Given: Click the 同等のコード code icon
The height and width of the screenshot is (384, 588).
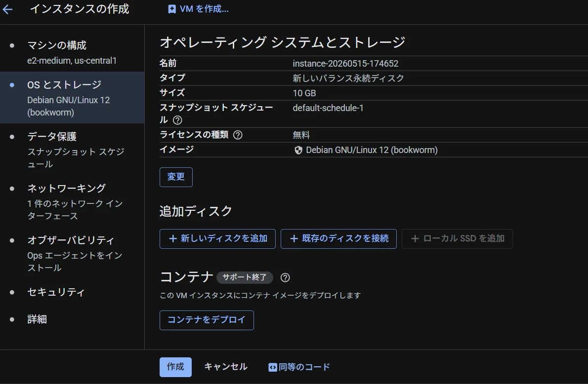Looking at the screenshot, I should (x=273, y=368).
